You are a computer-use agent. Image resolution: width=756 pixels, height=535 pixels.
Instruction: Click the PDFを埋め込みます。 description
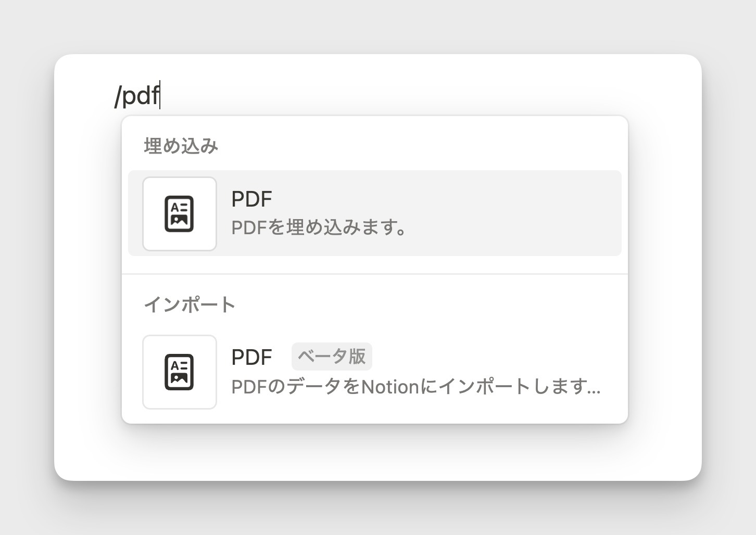point(319,227)
